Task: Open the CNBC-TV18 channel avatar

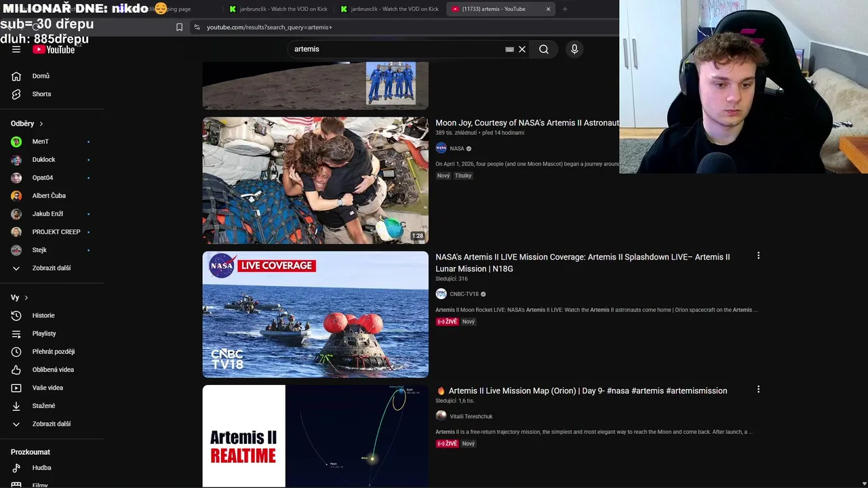Action: click(441, 294)
